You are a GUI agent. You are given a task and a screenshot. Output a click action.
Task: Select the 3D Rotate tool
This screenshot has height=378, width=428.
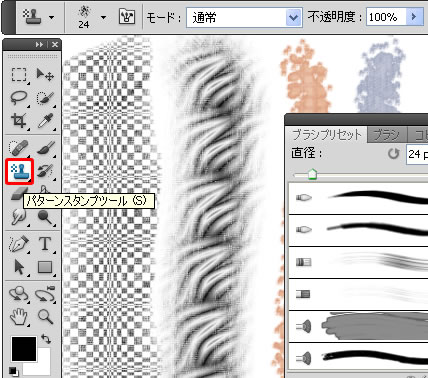pyautogui.click(x=19, y=294)
